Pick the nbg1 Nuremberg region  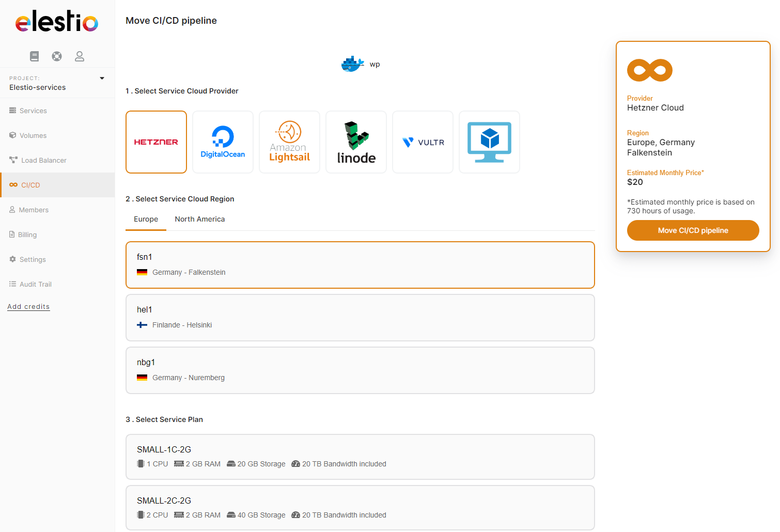360,370
